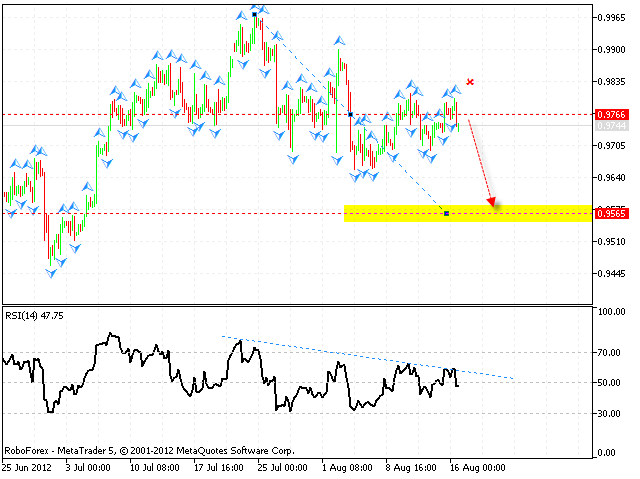640x479 pixels.
Task: Select blue anchor point at chart's highest peak
Action: pos(255,14)
